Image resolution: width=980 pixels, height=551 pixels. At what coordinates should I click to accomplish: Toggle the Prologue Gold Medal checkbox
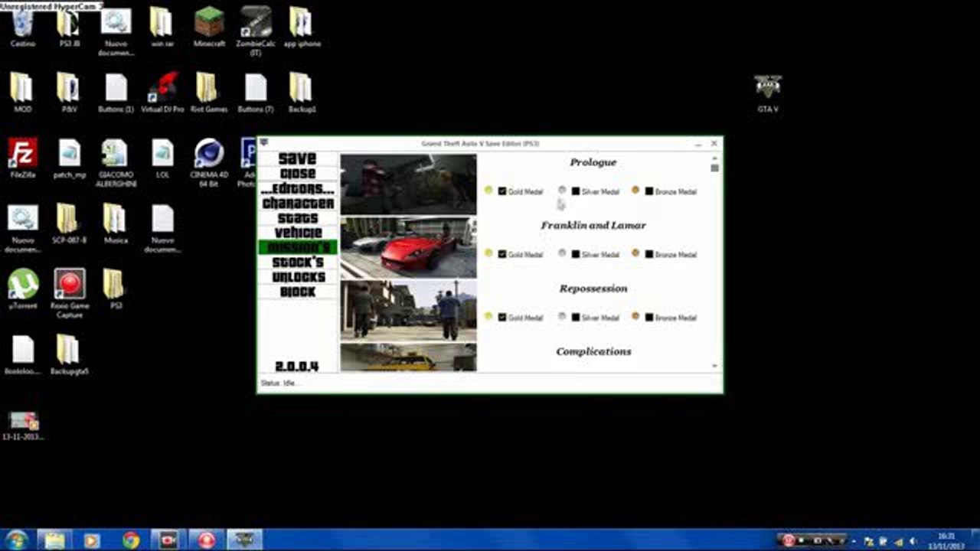[502, 191]
